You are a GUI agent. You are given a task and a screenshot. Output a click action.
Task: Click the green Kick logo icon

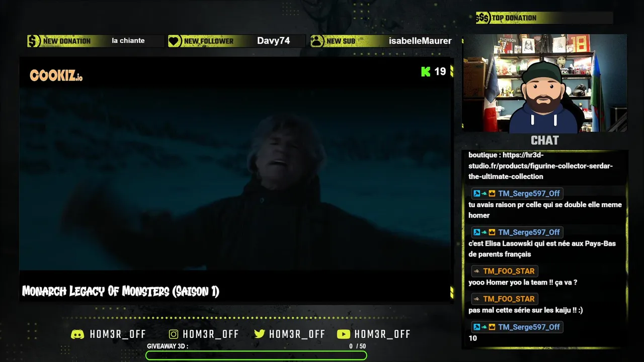[426, 71]
